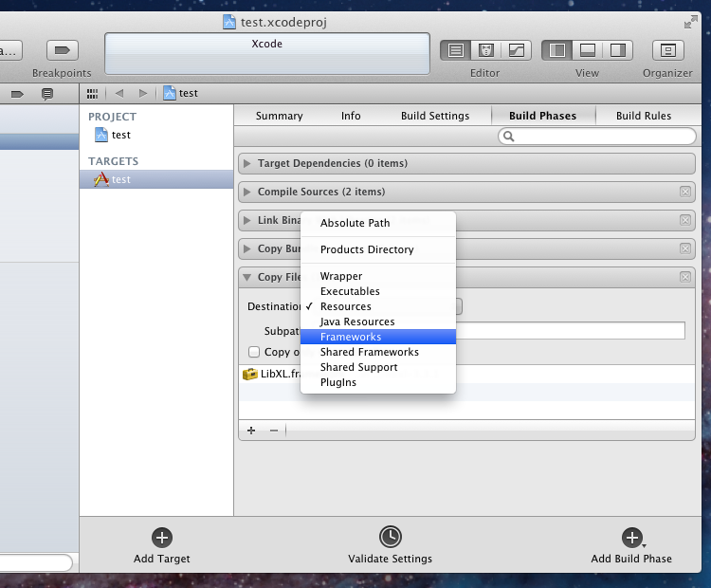
Task: Choose Absolute Path destination
Action: 378,223
